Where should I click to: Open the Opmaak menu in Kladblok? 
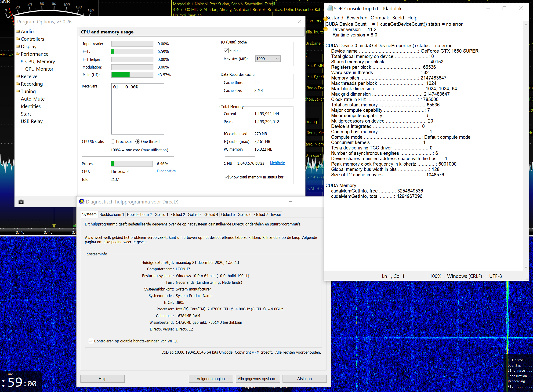coord(380,18)
